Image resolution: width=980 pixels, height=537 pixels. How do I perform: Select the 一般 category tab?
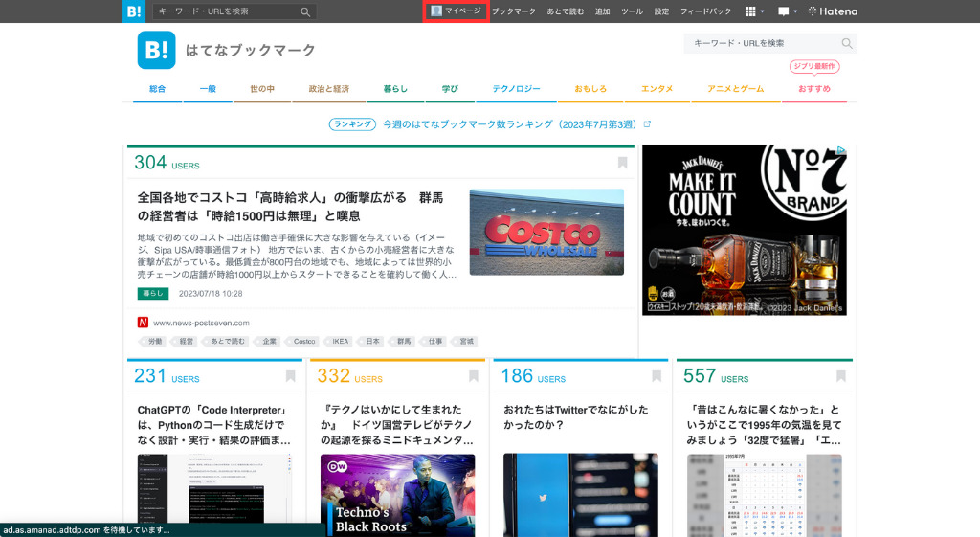(208, 89)
